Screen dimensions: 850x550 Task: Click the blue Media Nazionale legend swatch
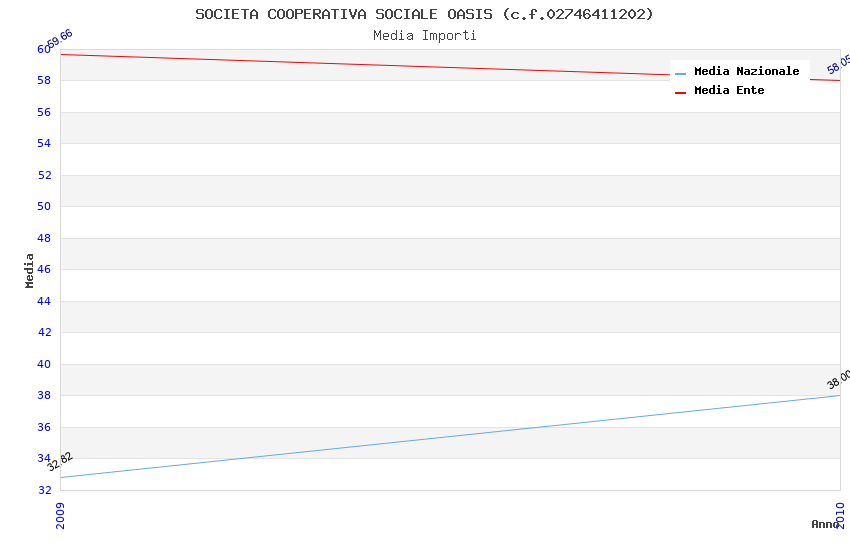680,73
